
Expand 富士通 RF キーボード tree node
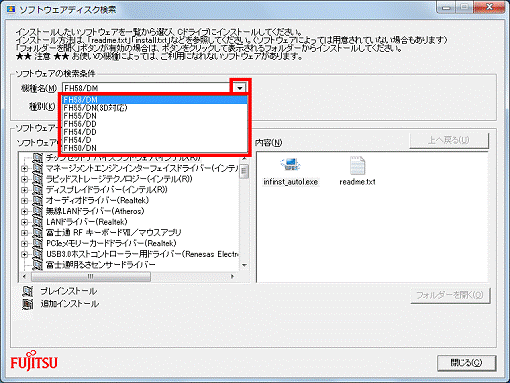(x=24, y=233)
